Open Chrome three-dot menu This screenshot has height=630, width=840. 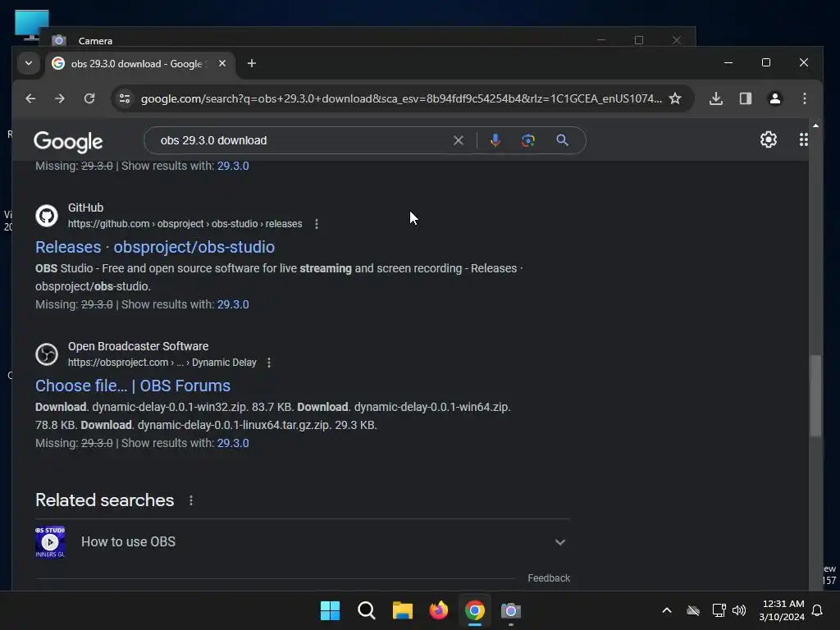click(x=805, y=98)
